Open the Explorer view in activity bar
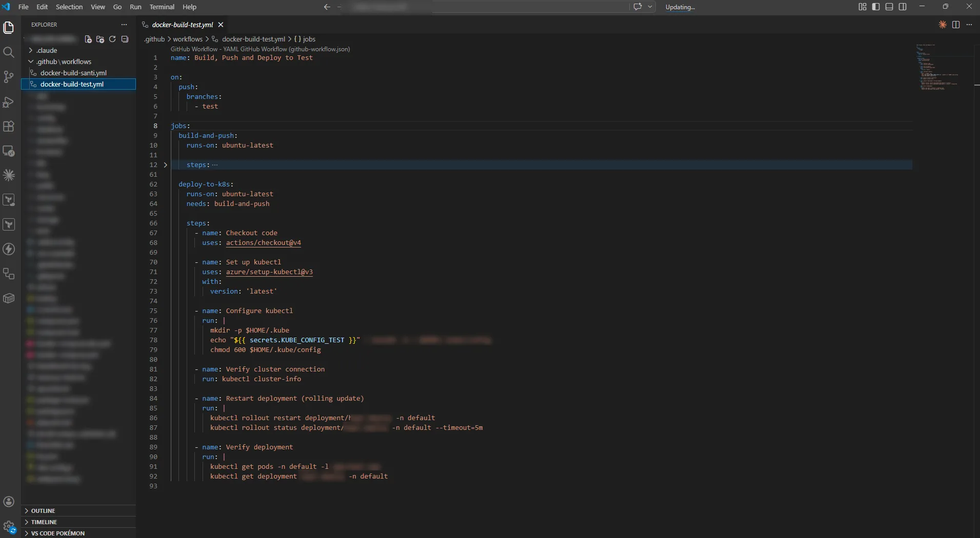This screenshot has width=980, height=538. tap(9, 28)
